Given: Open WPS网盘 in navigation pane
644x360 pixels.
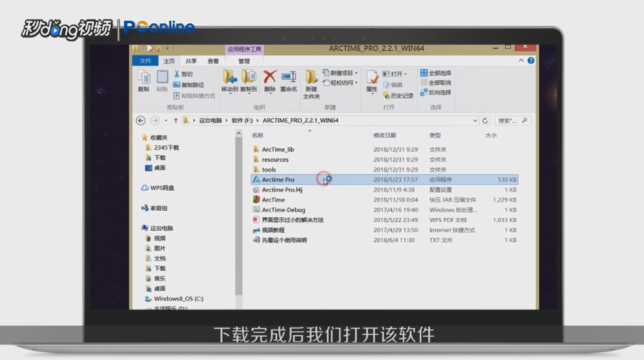Looking at the screenshot, I should coord(158,188).
